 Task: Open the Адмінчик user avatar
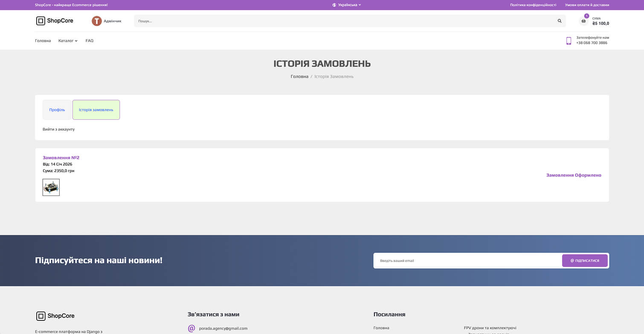[x=97, y=21]
